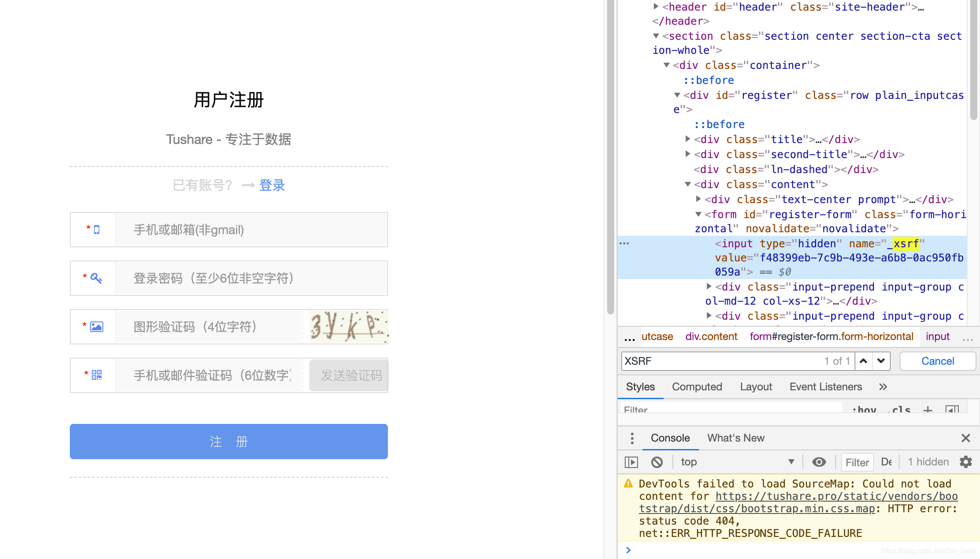
Task: Click the webpage vertical scrollbar
Action: click(x=611, y=157)
